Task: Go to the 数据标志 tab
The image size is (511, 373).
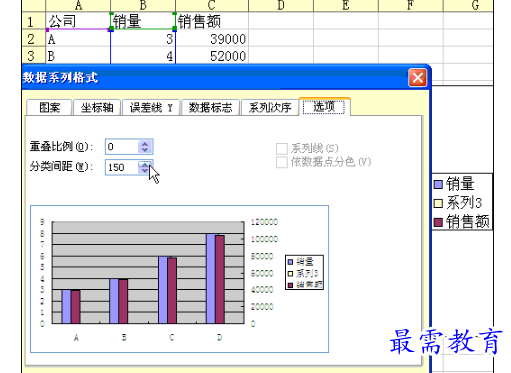Action: pos(210,107)
